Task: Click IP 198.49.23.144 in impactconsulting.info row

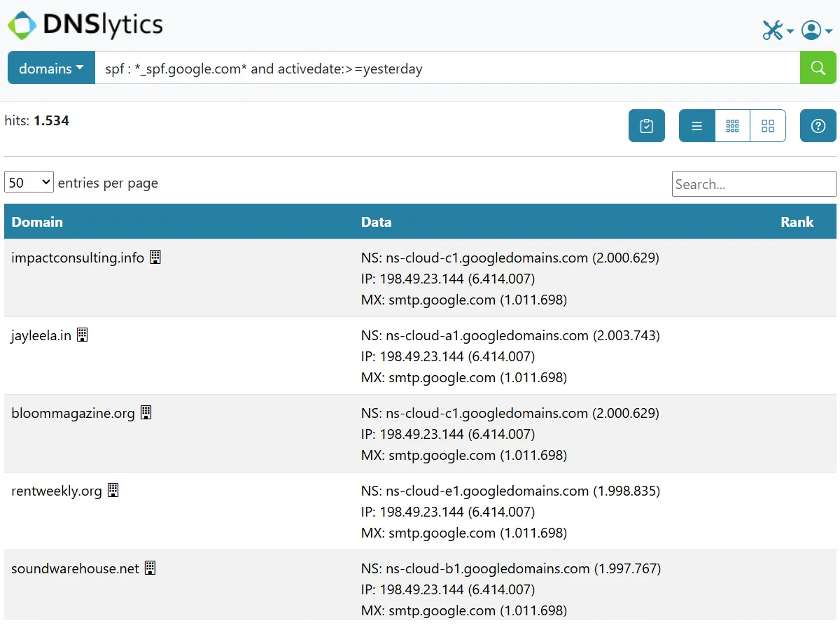Action: 421,279
